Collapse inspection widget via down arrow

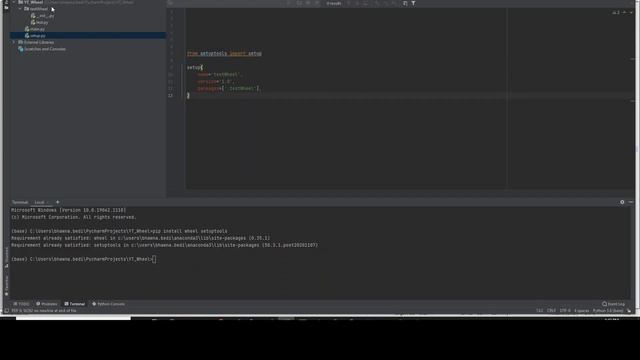click(631, 12)
